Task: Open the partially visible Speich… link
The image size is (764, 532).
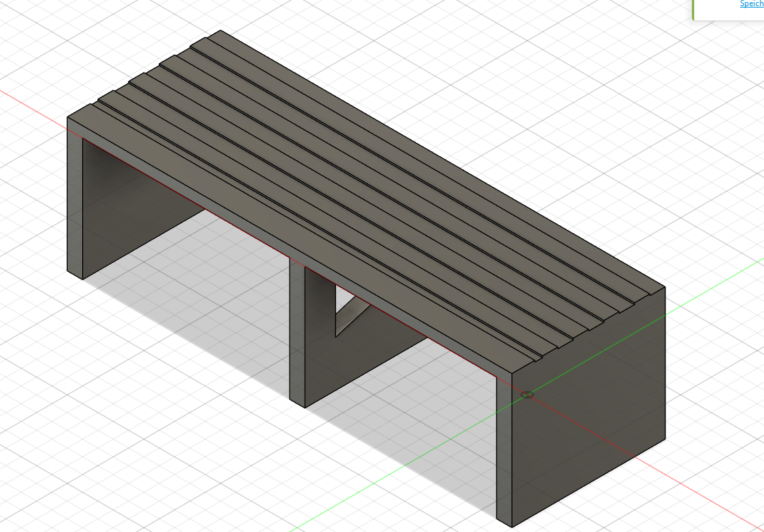Action: (x=752, y=4)
